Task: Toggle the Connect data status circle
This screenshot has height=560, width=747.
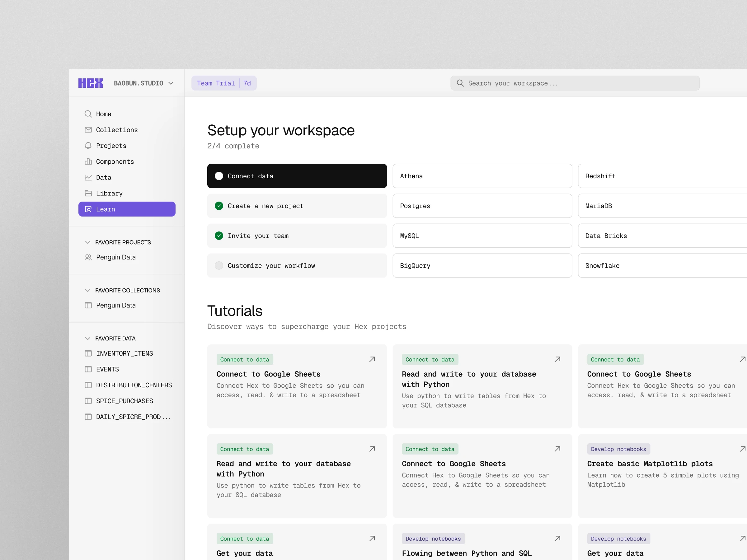Action: [219, 176]
